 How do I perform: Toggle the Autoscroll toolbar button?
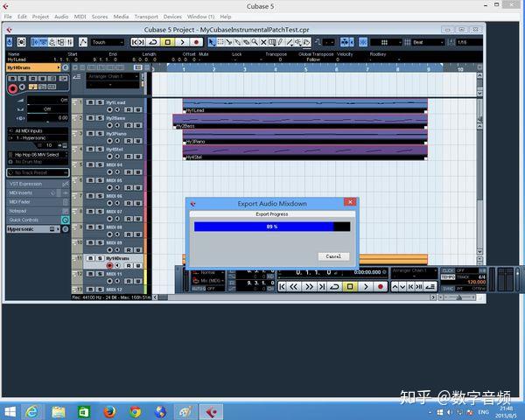click(345, 42)
